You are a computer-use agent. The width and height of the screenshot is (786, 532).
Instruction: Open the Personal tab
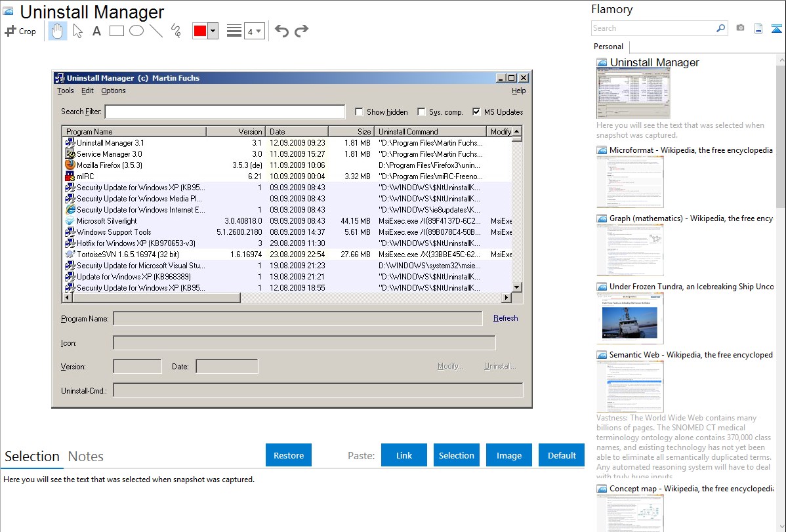pyautogui.click(x=608, y=47)
